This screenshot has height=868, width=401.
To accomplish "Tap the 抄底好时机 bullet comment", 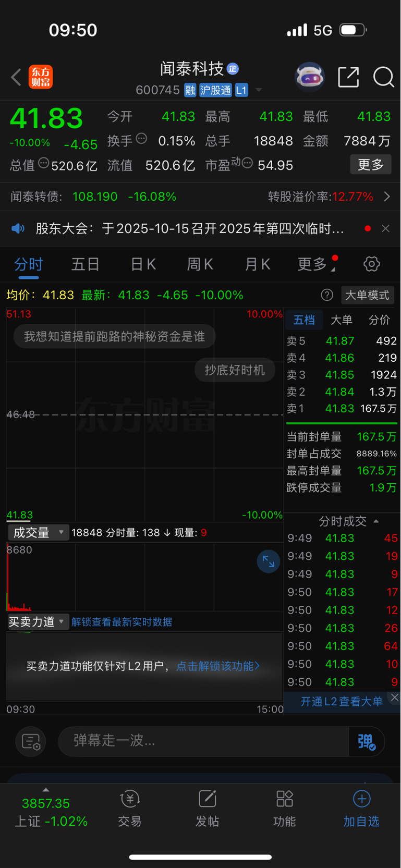I will point(235,370).
